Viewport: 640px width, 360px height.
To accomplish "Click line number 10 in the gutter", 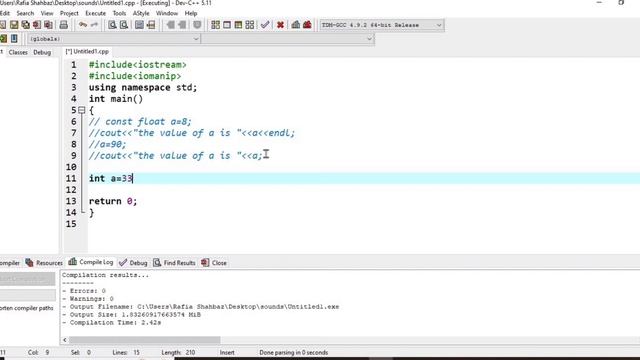I will (x=71, y=167).
